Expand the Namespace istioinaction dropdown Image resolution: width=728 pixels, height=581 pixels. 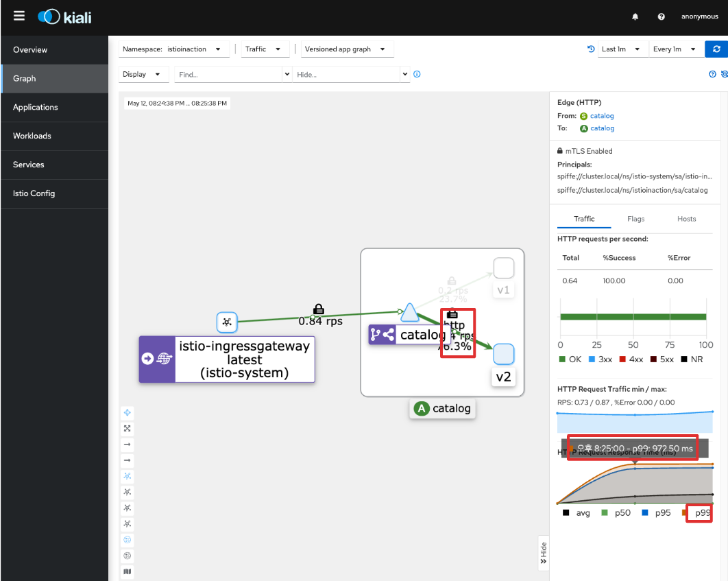174,49
